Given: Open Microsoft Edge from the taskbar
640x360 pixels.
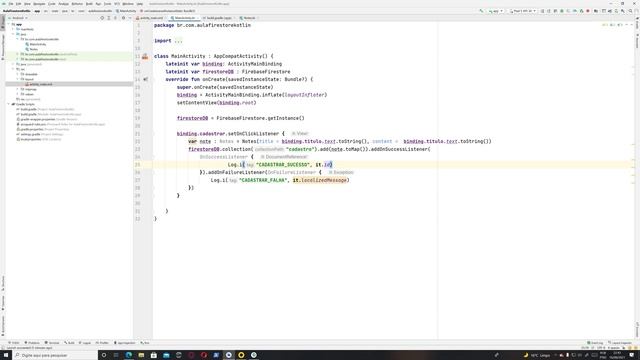Looking at the screenshot, I should click(x=129, y=355).
